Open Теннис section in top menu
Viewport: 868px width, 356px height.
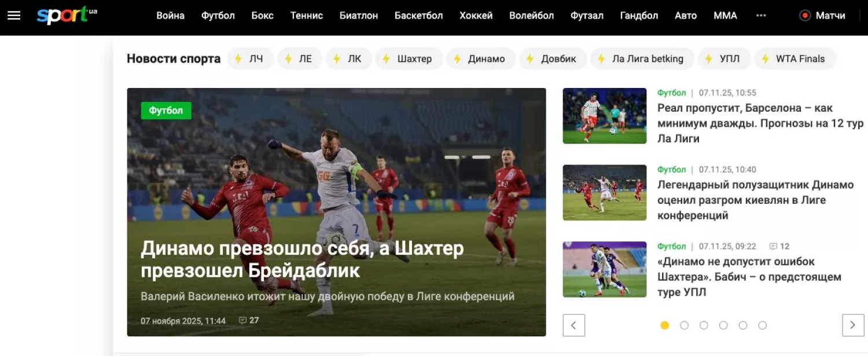(306, 16)
